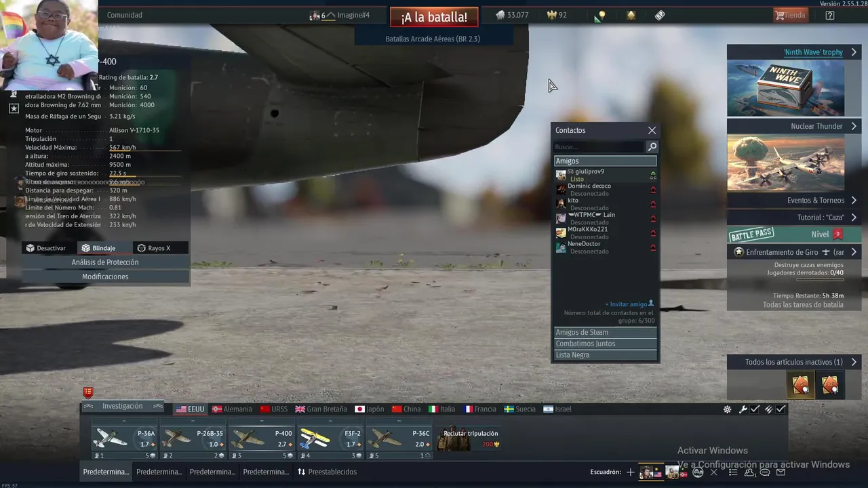Open Análisis de Protección
This screenshot has height=488, width=868.
(x=105, y=262)
